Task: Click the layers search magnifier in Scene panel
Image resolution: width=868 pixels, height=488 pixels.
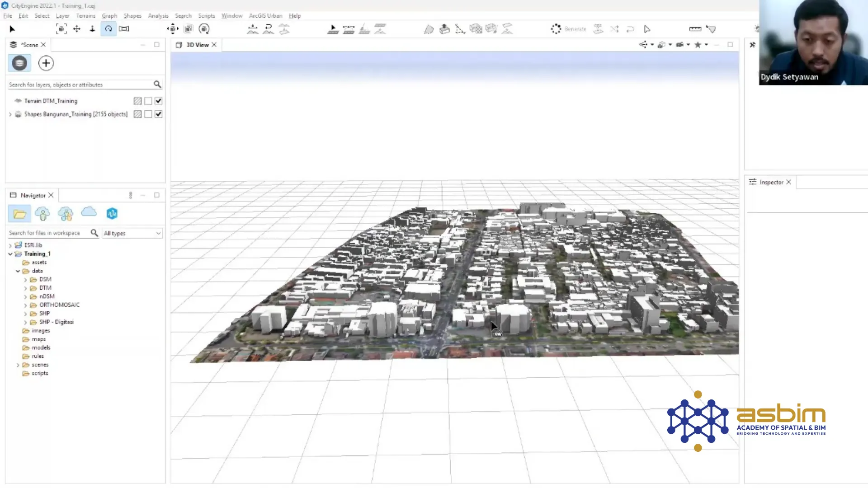Action: point(157,84)
